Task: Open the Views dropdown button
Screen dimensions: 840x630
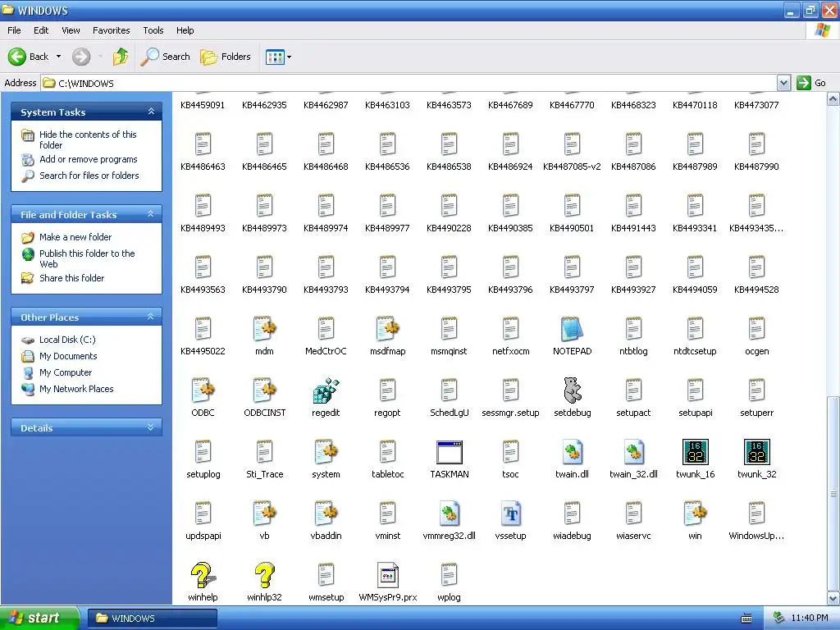Action: pyautogui.click(x=279, y=57)
